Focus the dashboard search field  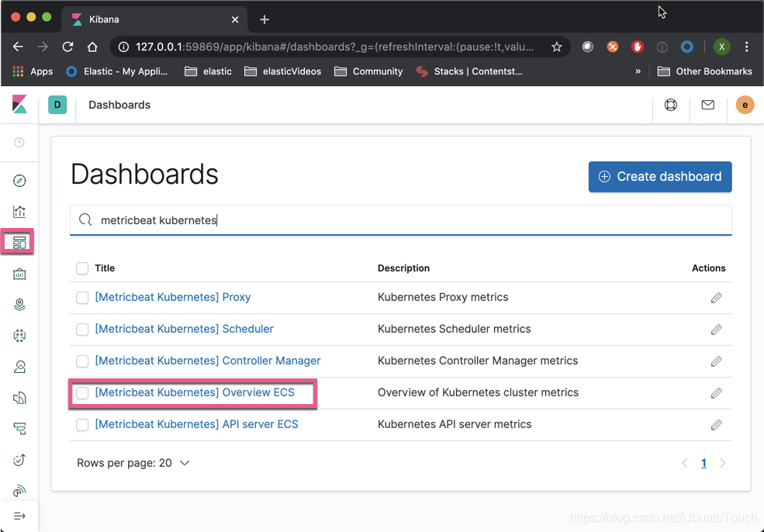(400, 220)
